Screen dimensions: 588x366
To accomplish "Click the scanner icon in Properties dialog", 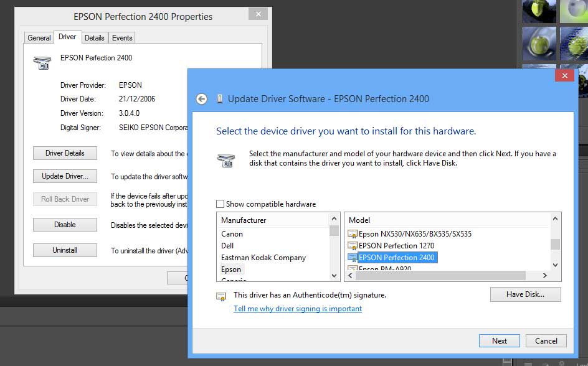I will click(x=42, y=62).
